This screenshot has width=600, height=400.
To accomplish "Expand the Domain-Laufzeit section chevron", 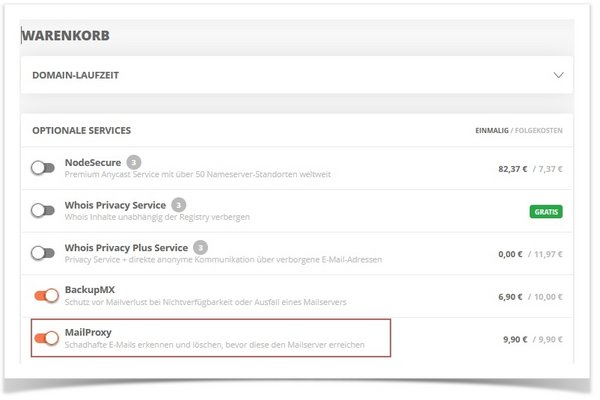I will (559, 75).
